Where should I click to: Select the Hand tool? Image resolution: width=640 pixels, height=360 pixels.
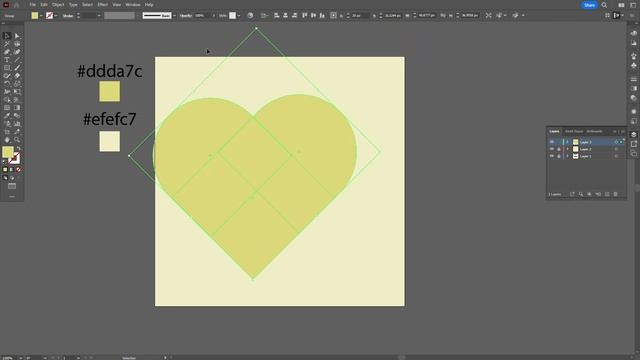[x=7, y=140]
